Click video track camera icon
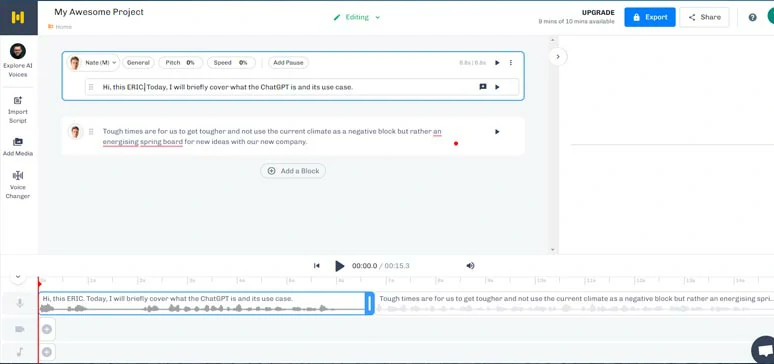 20,329
